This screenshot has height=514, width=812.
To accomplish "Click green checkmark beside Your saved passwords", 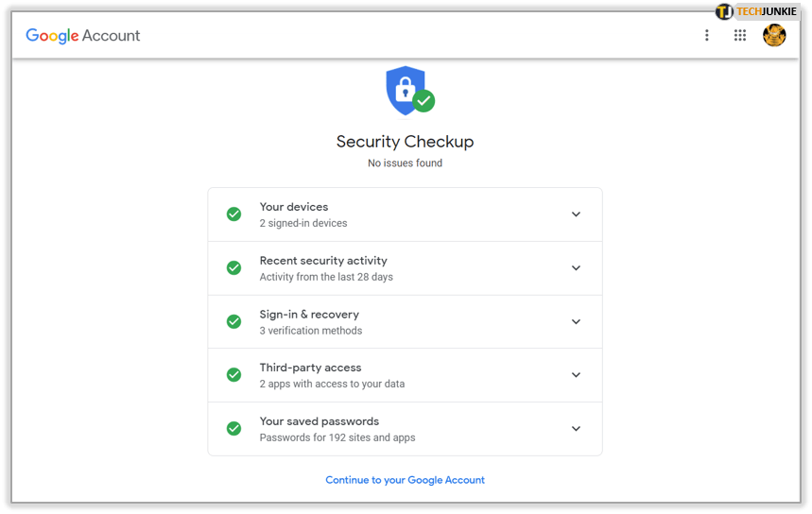I will pos(233,429).
